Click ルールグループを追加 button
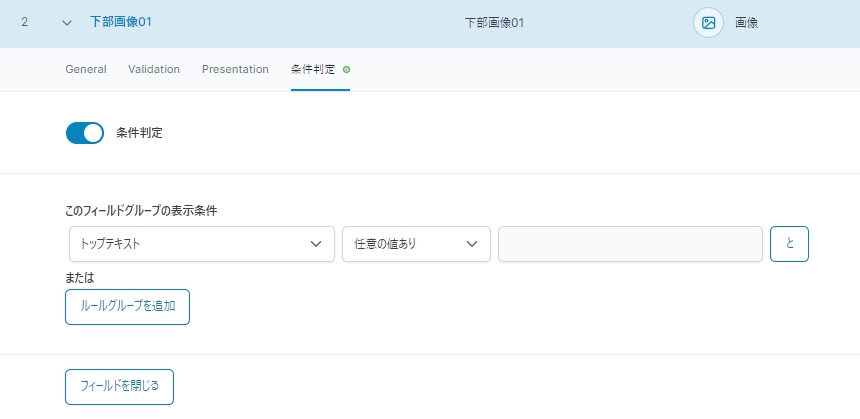This screenshot has height=419, width=860. click(127, 307)
